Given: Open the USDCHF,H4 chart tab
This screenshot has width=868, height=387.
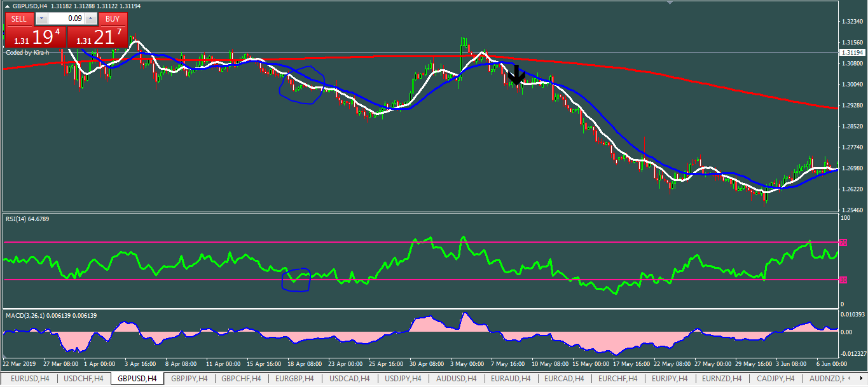Looking at the screenshot, I should coord(83,379).
